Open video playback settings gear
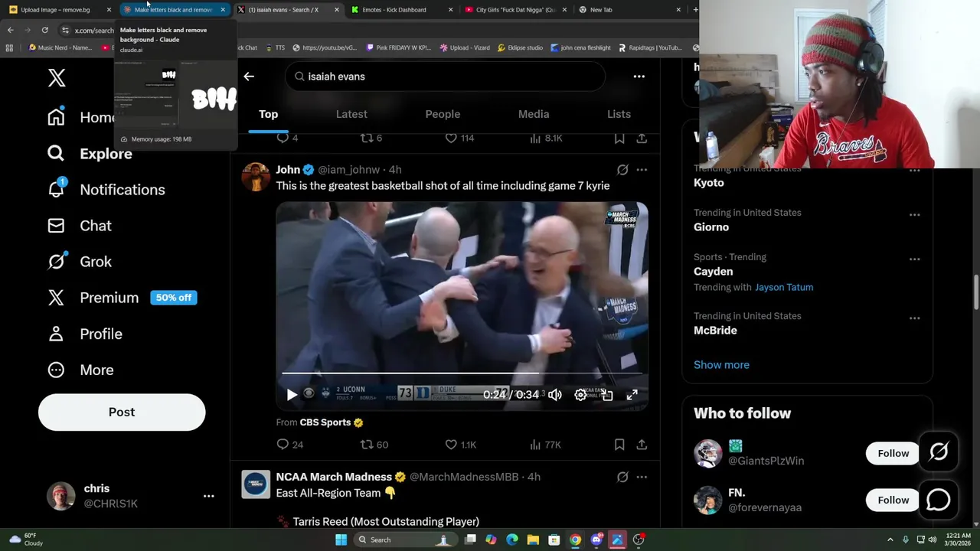980x551 pixels. [x=581, y=395]
